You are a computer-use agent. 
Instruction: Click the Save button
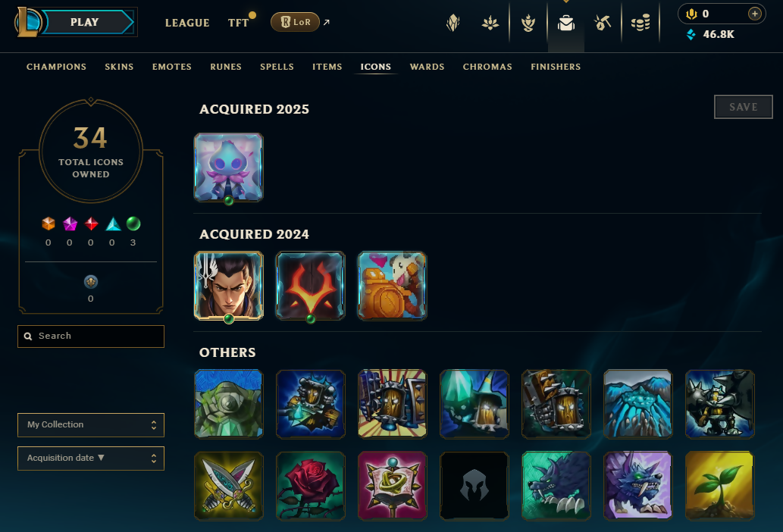pos(743,107)
